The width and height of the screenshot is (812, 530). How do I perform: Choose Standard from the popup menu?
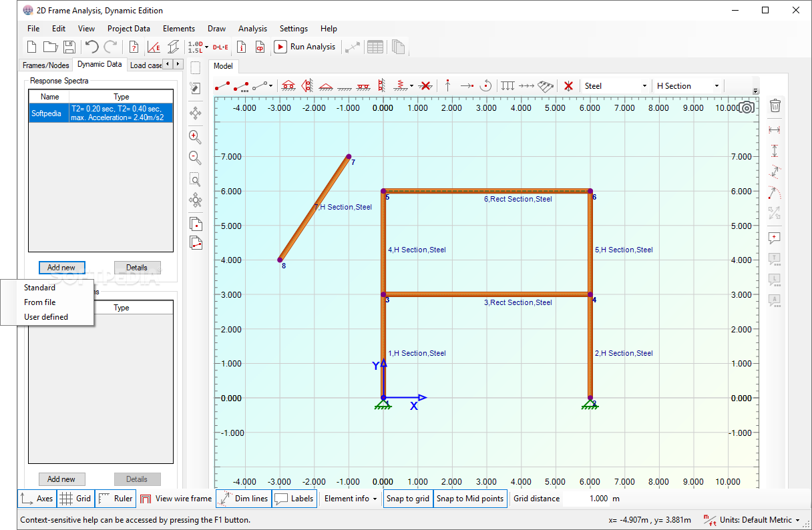(x=47, y=288)
